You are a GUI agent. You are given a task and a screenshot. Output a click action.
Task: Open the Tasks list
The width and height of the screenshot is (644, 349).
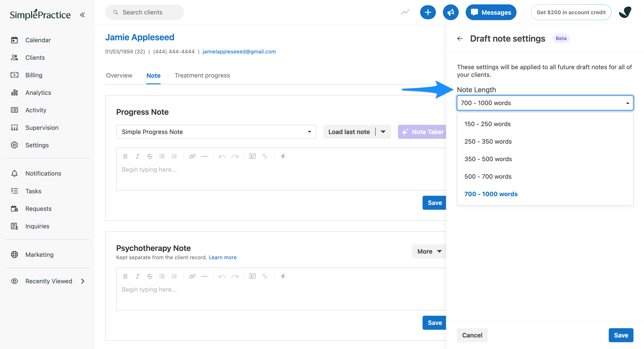point(33,191)
